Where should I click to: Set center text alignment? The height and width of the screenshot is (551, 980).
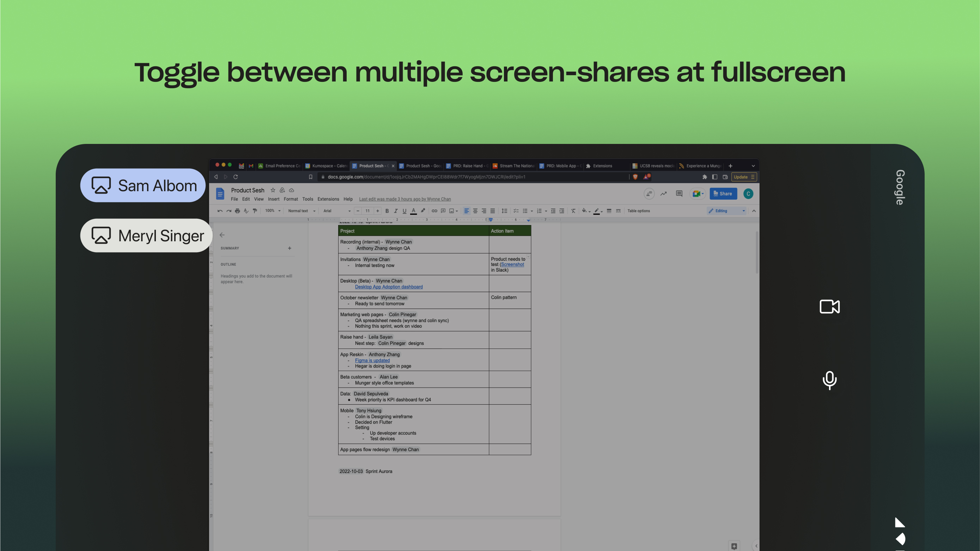(475, 211)
